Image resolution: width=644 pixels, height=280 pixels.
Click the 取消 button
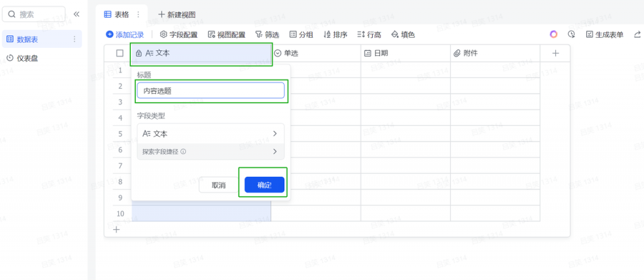pos(218,185)
